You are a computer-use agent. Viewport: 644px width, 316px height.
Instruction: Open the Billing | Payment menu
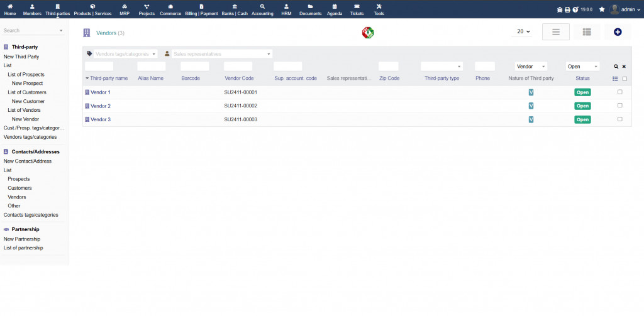pyautogui.click(x=201, y=9)
